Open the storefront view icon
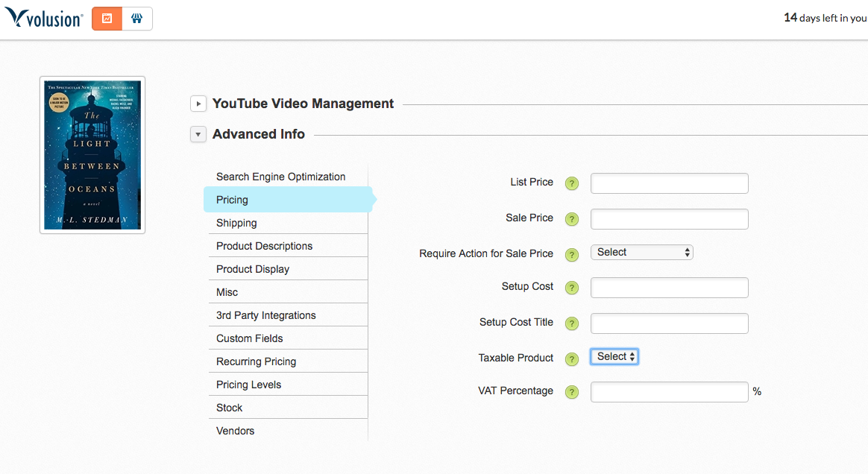Image resolution: width=868 pixels, height=474 pixels. 137,19
